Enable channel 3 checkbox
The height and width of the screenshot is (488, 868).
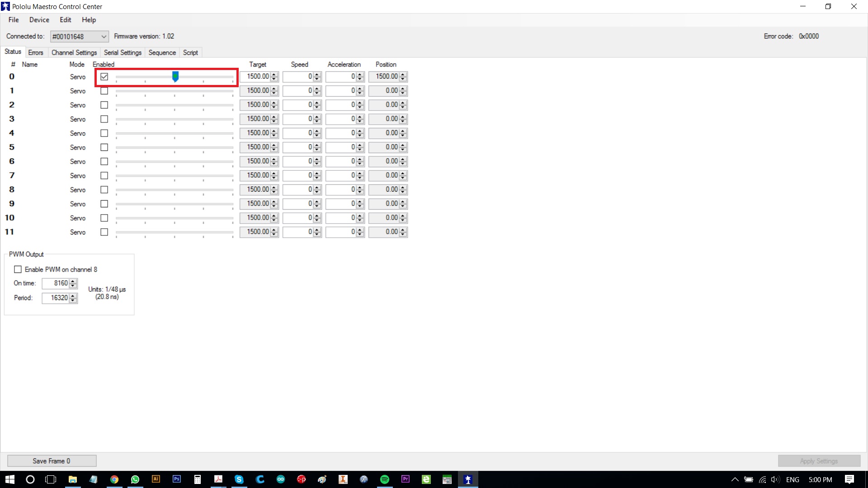pos(104,119)
